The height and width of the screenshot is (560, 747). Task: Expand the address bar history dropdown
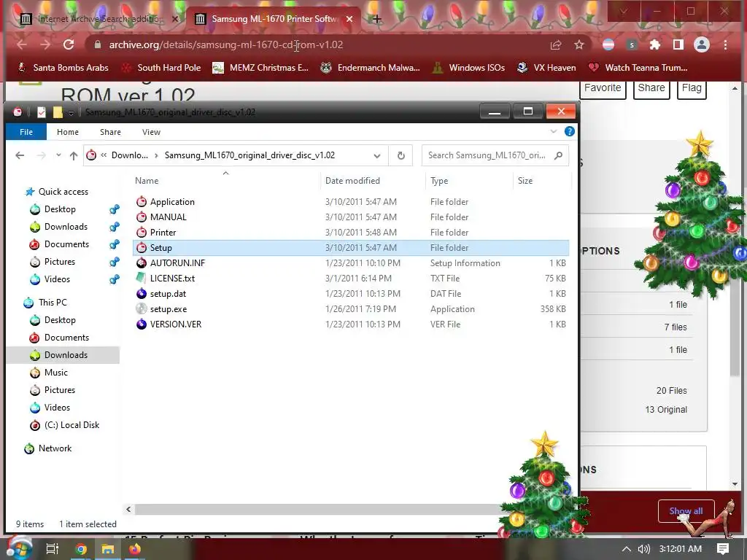377,156
